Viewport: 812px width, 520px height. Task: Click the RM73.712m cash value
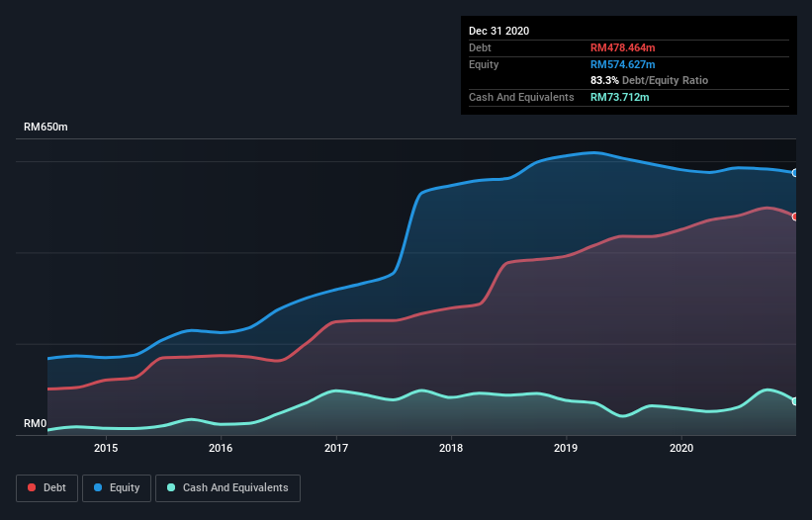point(619,97)
